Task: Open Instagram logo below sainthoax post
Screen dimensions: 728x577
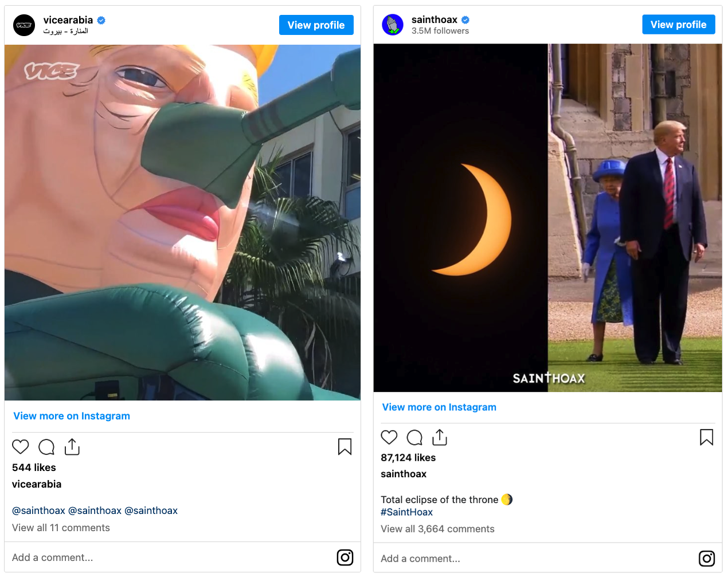Action: (x=707, y=559)
